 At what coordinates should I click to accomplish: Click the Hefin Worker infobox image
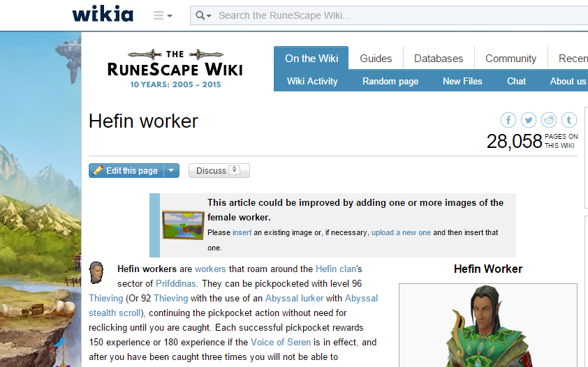click(487, 324)
